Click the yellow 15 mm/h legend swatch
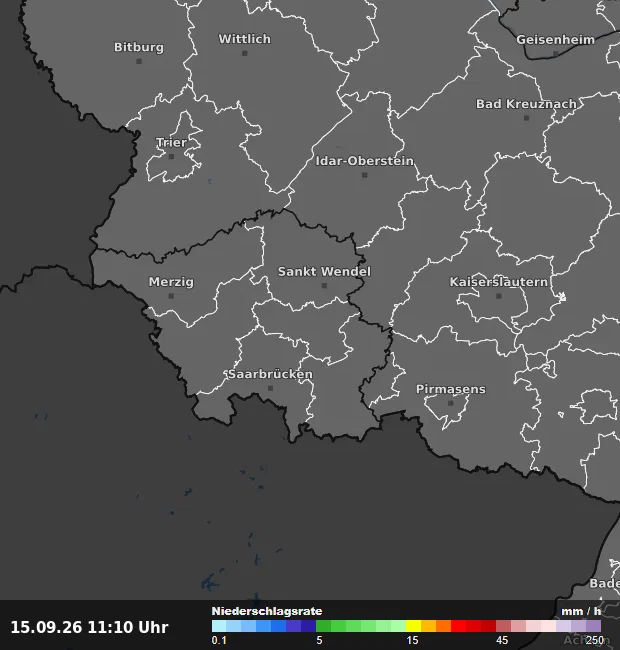This screenshot has height=650, width=620. click(414, 626)
